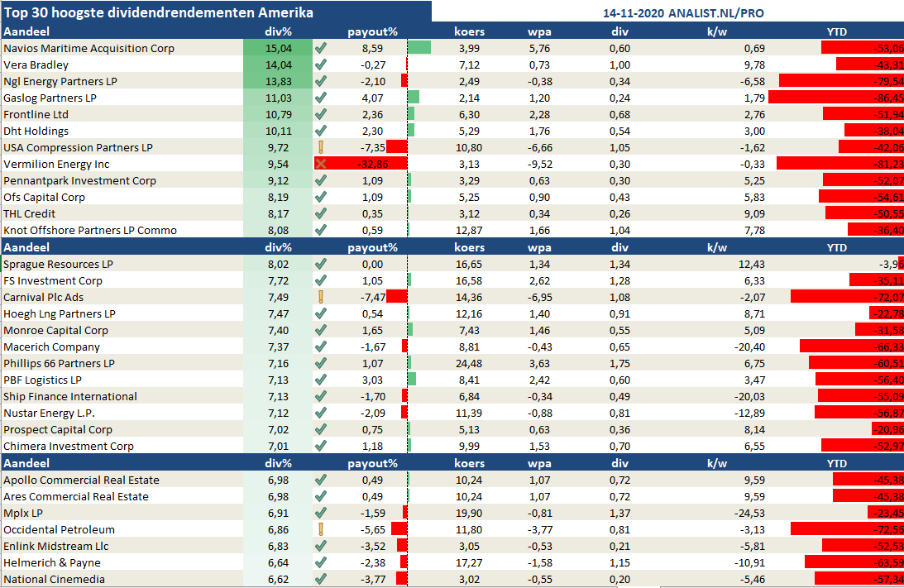This screenshot has width=904, height=588.
Task: Select the k/w value -24,53 for Mplx LP
Action: click(749, 513)
